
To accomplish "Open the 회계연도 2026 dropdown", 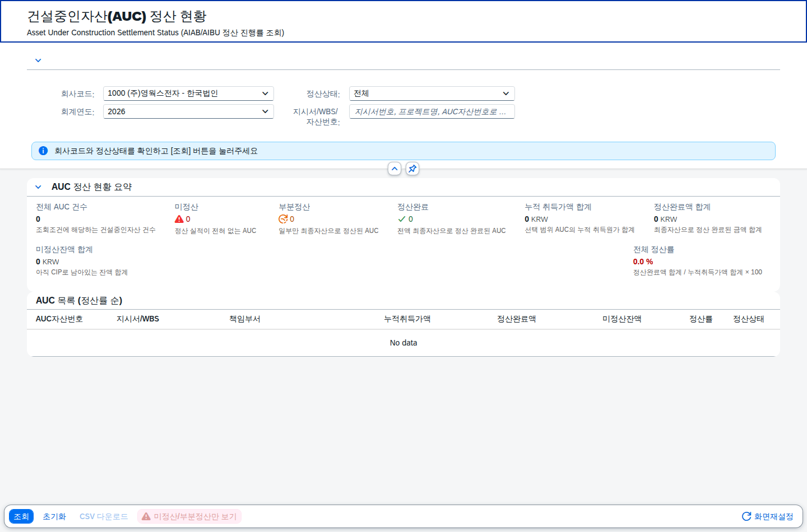I will (188, 111).
